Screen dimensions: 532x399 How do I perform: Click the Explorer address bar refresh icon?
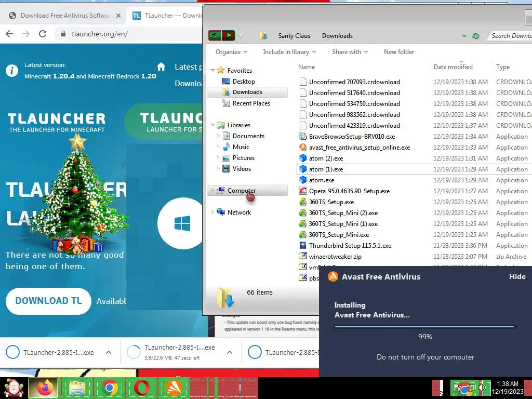pos(476,36)
